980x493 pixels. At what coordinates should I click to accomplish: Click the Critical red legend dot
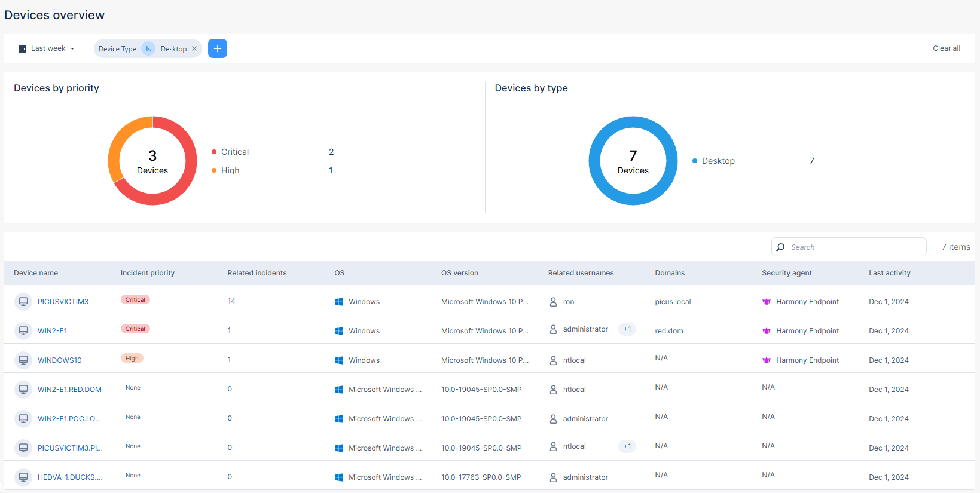214,152
